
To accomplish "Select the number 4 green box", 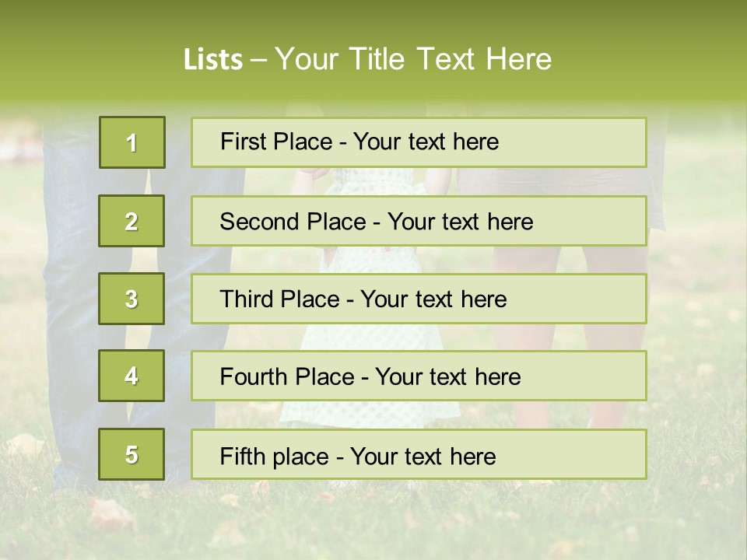I will [x=132, y=376].
